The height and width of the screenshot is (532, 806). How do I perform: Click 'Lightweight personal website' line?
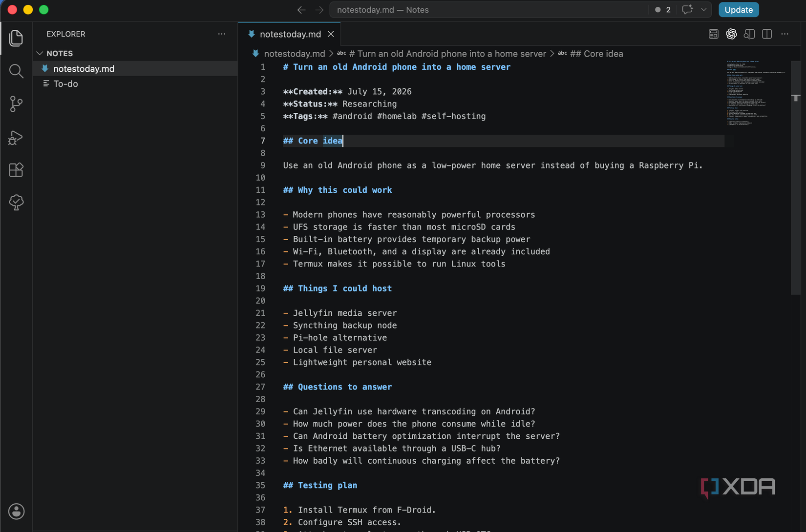[357, 363]
